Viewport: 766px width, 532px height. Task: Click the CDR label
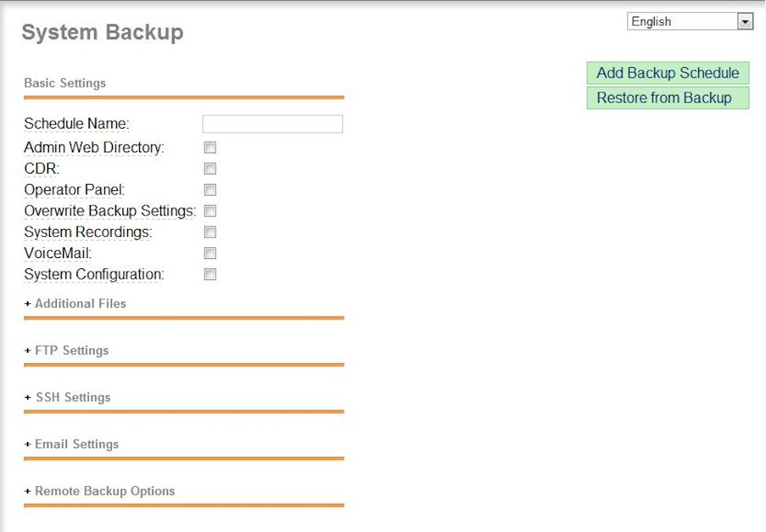point(42,168)
